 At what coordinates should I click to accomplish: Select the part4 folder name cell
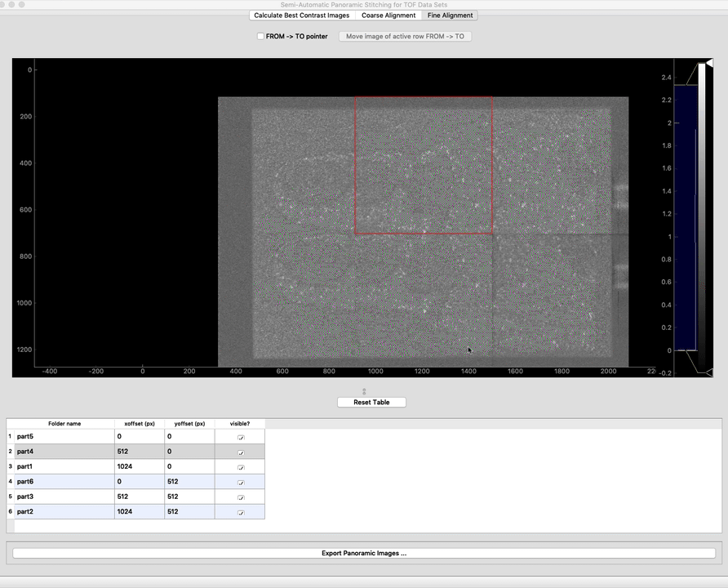pyautogui.click(x=64, y=452)
